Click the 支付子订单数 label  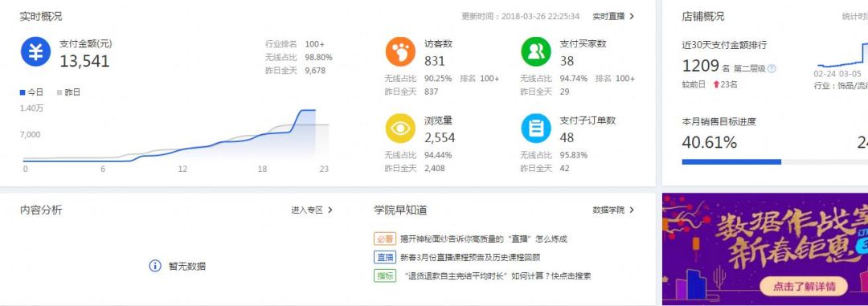(x=588, y=120)
